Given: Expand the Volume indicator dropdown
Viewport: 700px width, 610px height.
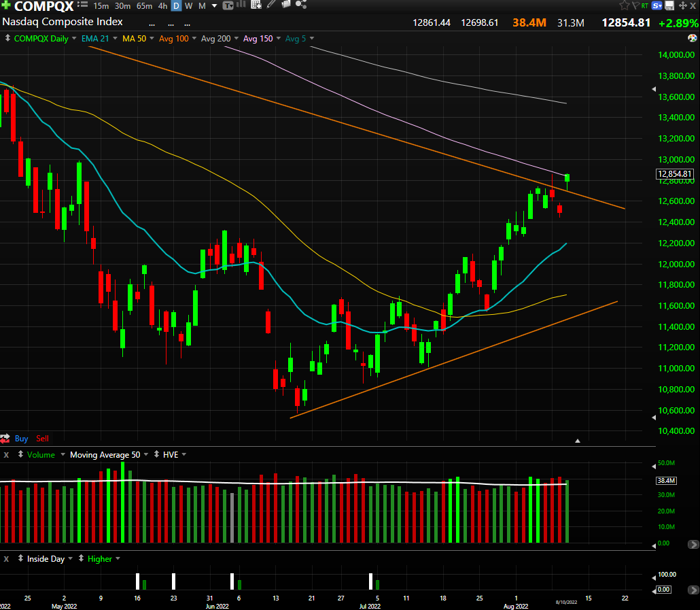Looking at the screenshot, I should coord(63,454).
